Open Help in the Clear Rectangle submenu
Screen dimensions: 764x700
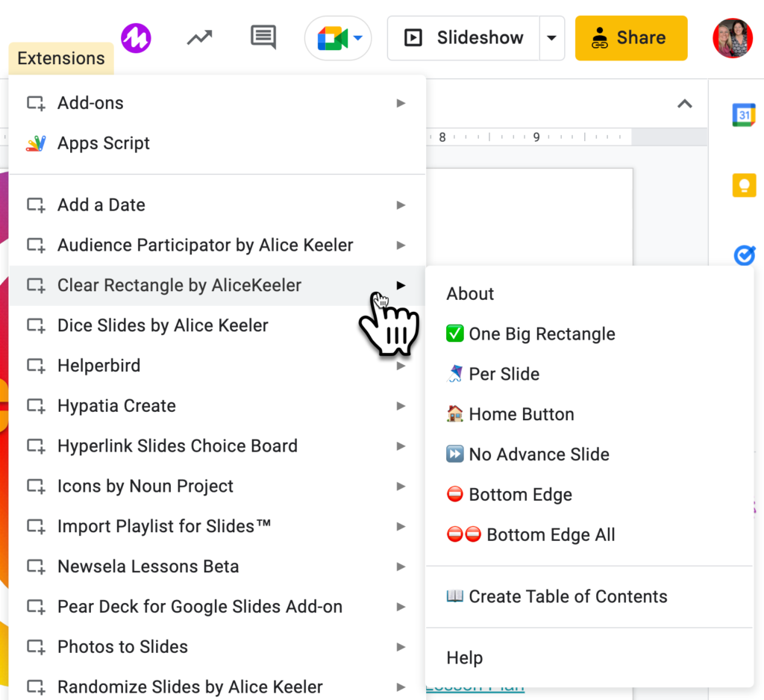coord(589,657)
